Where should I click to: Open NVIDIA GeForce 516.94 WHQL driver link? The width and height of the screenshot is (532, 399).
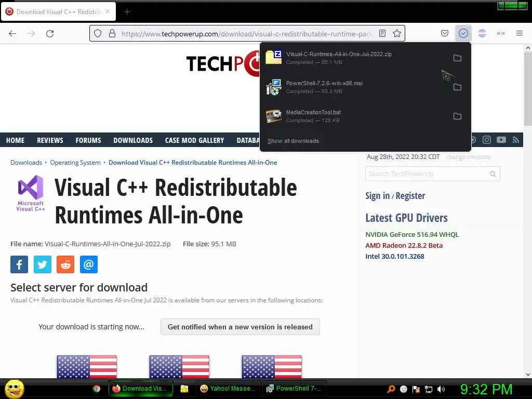coord(412,234)
